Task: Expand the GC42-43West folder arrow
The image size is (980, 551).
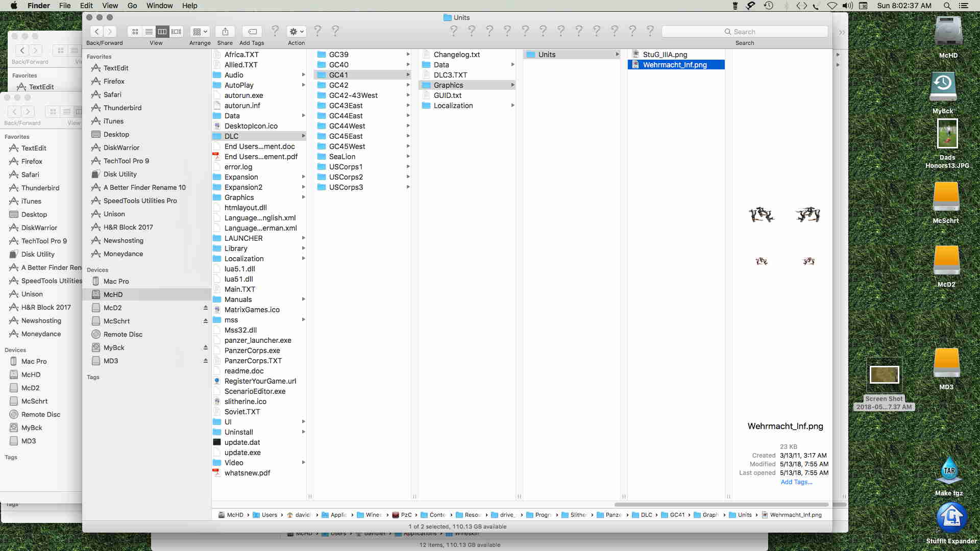Action: pos(408,95)
